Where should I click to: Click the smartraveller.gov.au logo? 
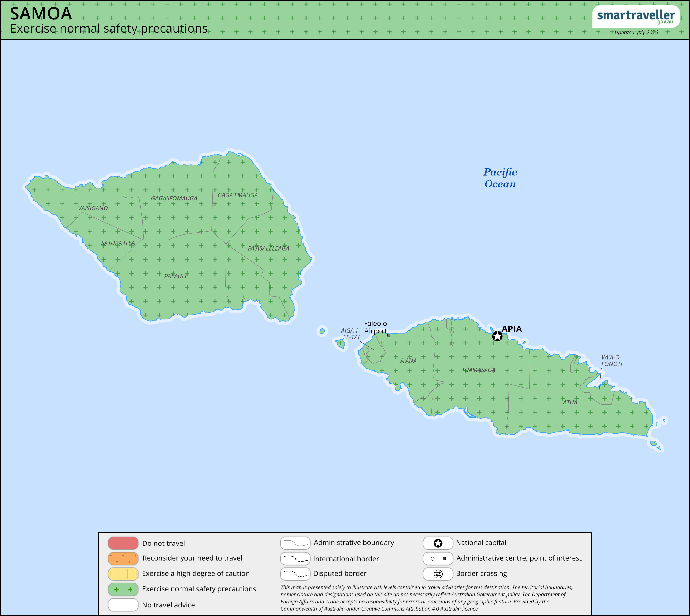(636, 17)
